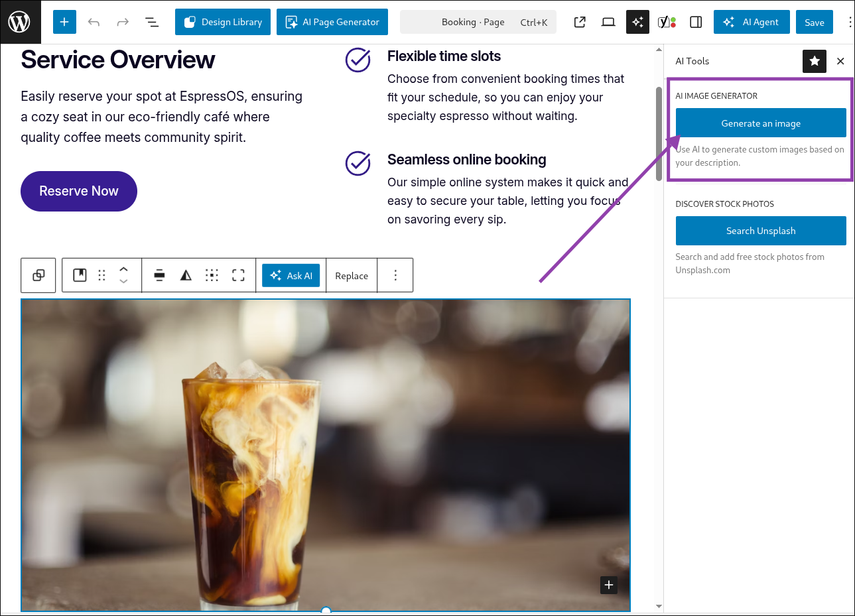This screenshot has height=616, width=855.
Task: Ask AI about the image block
Action: click(x=291, y=275)
